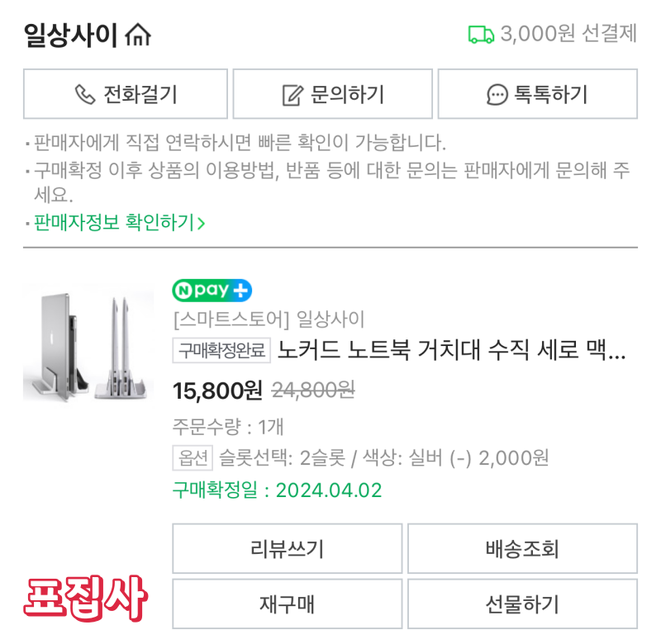This screenshot has width=661, height=644.
Task: Click the pencil icon on 문의하기 button
Action: [293, 93]
